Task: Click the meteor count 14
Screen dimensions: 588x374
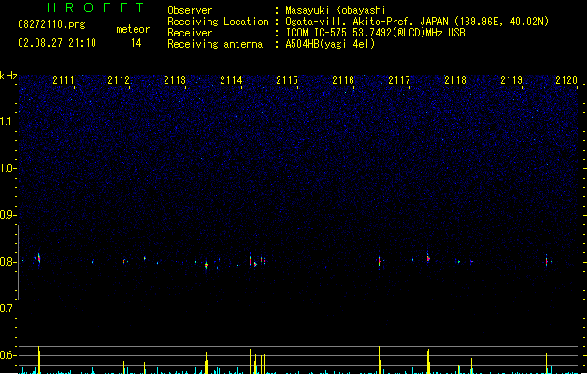Action: (x=136, y=43)
